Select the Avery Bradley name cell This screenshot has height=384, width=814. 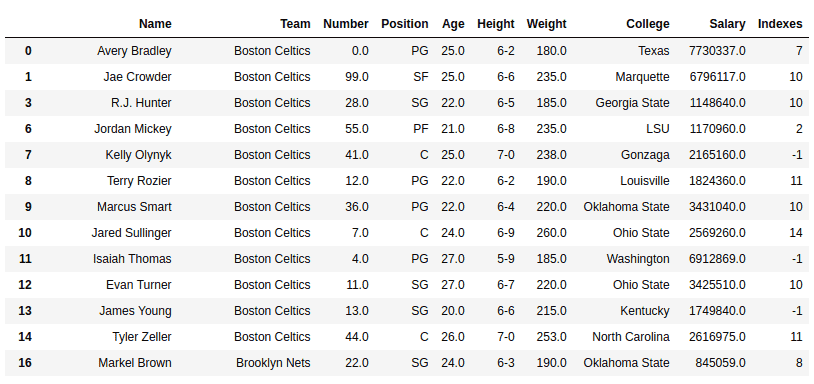coord(134,51)
